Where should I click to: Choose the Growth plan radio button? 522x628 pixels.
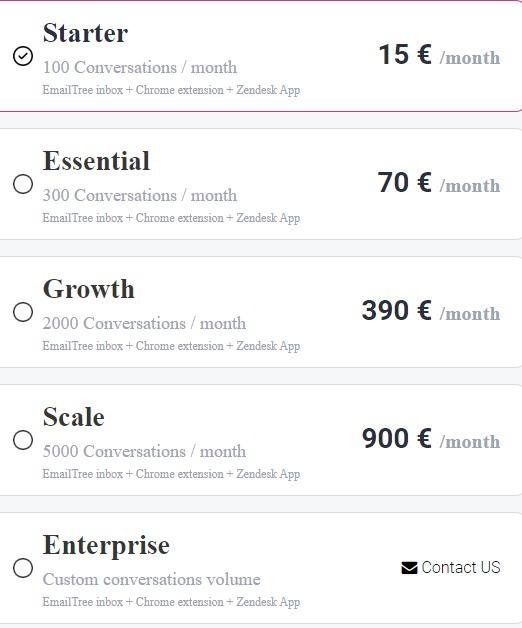[x=23, y=312]
